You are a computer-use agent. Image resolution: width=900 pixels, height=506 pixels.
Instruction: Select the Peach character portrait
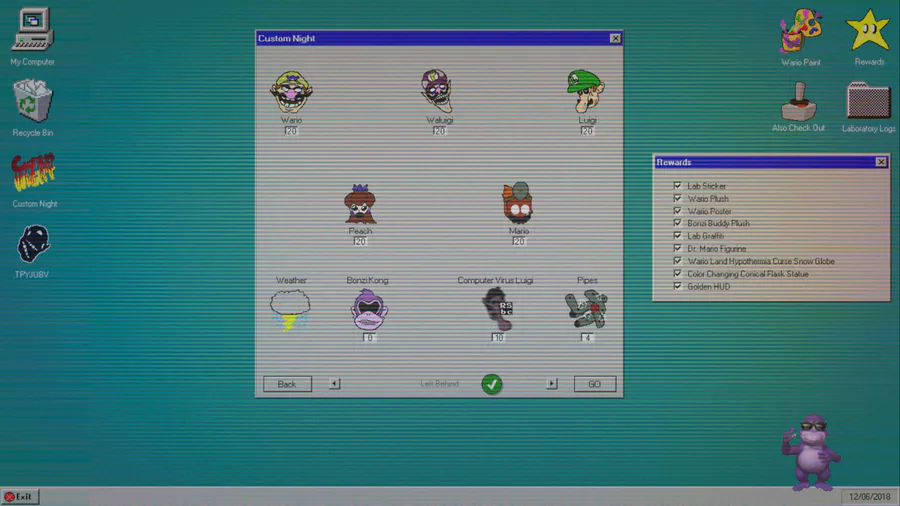360,204
